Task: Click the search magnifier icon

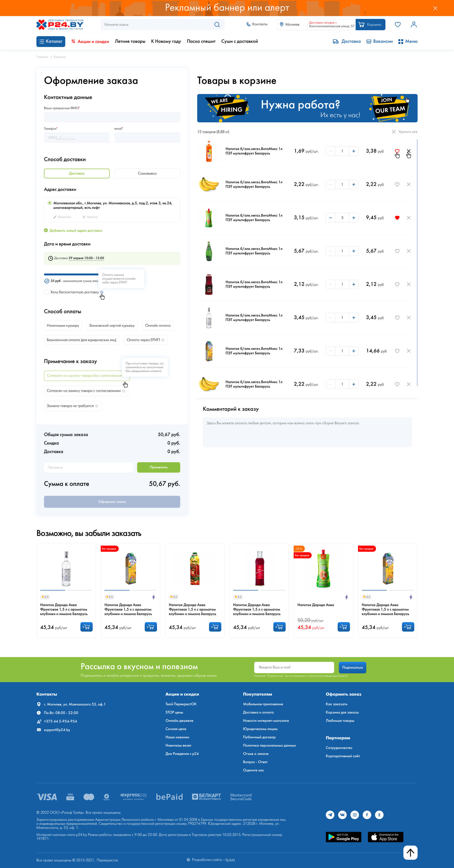Action: pos(217,25)
